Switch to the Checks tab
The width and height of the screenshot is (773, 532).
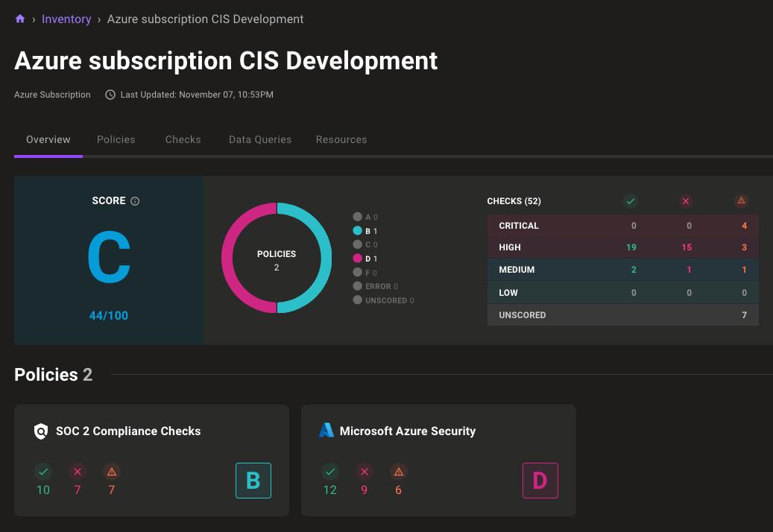[183, 139]
